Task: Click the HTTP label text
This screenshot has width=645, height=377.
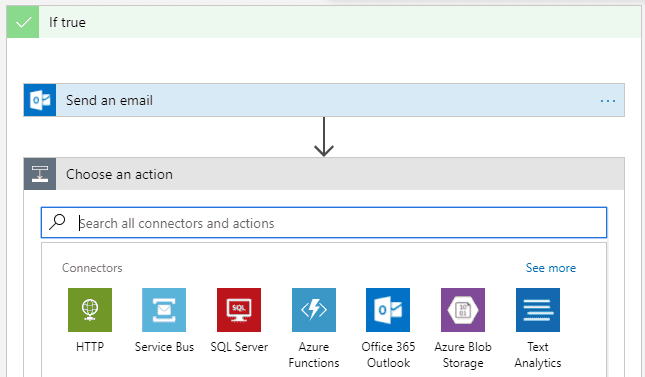Action: [x=90, y=347]
